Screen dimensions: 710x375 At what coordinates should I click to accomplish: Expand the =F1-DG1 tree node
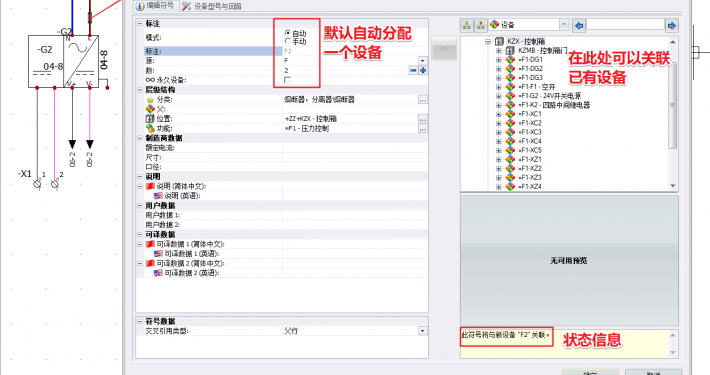click(499, 60)
